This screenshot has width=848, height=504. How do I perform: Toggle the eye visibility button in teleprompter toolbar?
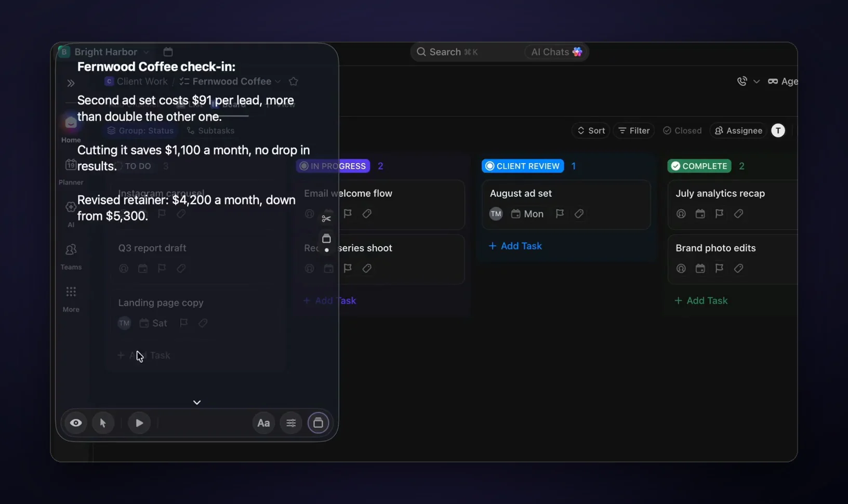[x=76, y=423]
